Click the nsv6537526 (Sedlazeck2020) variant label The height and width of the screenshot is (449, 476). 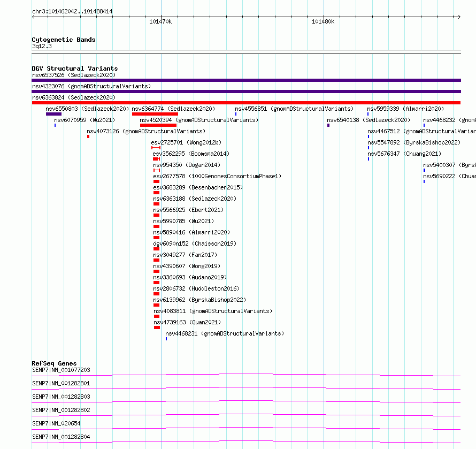click(x=74, y=75)
